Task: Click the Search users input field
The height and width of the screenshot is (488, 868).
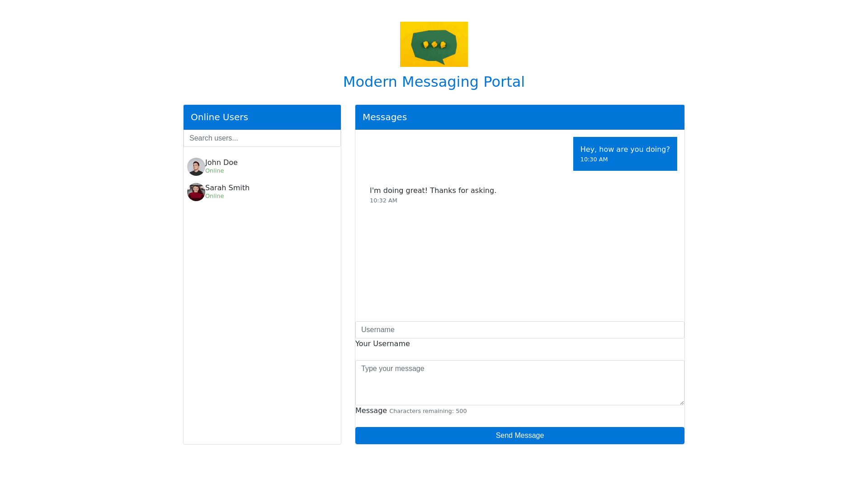Action: [x=262, y=138]
